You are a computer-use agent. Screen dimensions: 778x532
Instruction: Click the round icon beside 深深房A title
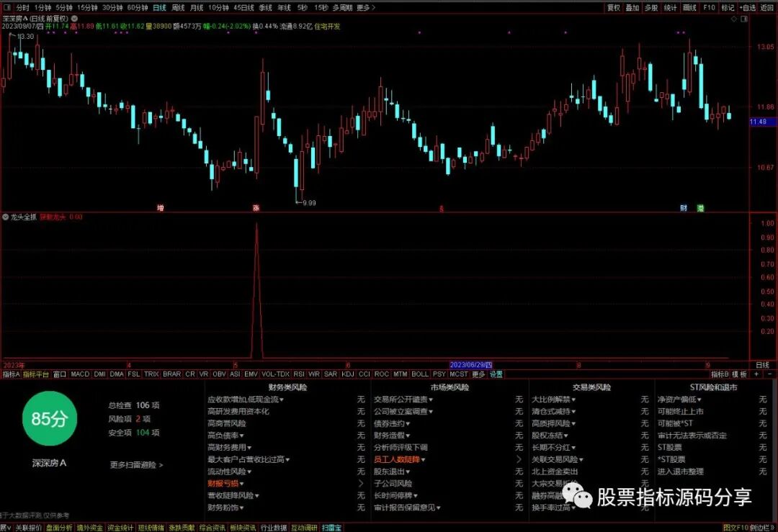click(x=74, y=18)
